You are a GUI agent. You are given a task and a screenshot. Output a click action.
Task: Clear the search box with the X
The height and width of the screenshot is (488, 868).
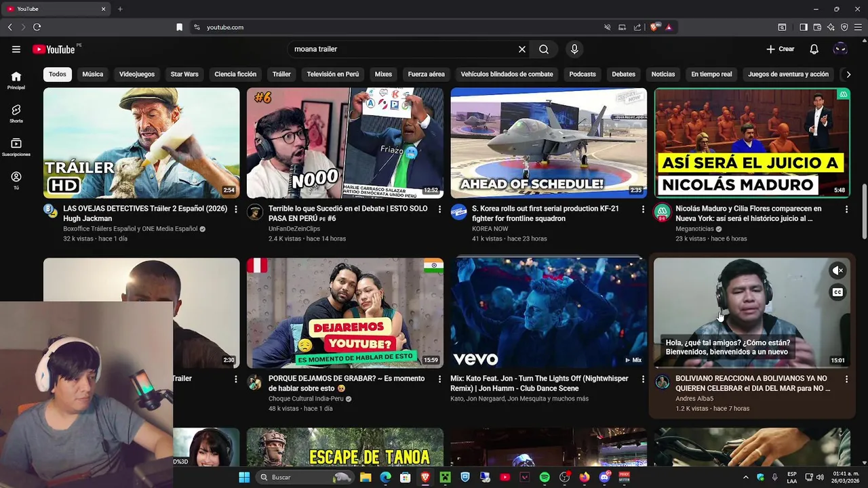pyautogui.click(x=522, y=49)
